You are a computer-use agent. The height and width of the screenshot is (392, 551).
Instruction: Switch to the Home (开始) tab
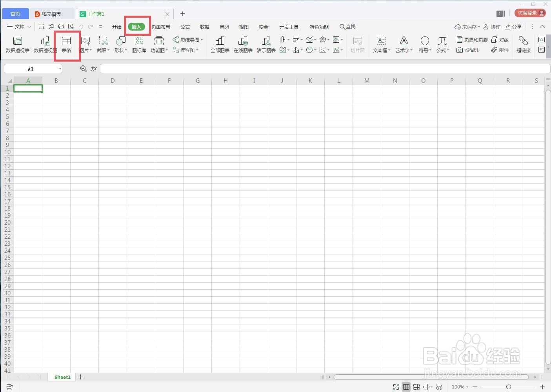117,27
